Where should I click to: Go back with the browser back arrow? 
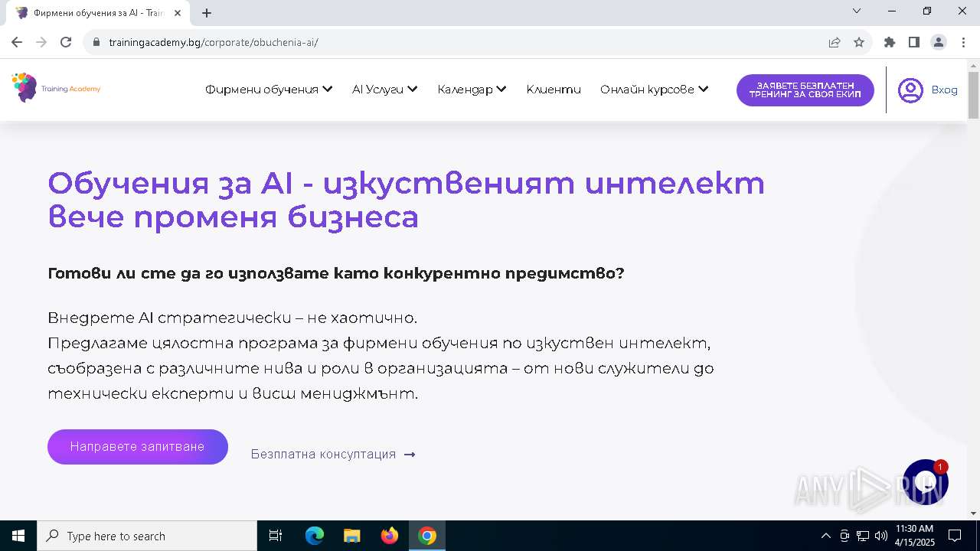click(17, 42)
